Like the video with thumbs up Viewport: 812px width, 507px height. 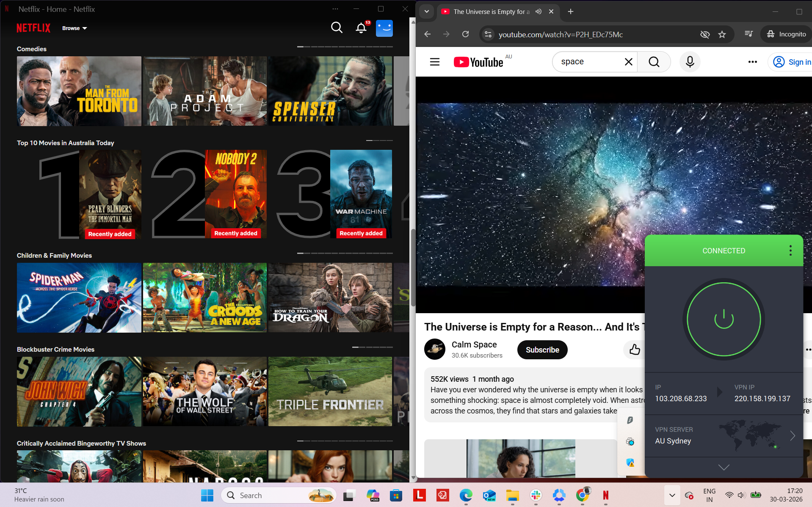(x=634, y=350)
